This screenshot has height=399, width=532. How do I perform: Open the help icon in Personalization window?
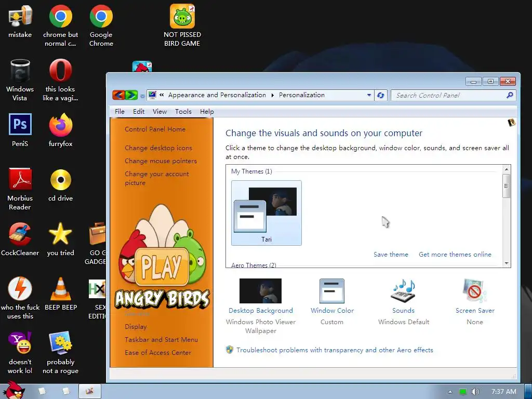[511, 123]
